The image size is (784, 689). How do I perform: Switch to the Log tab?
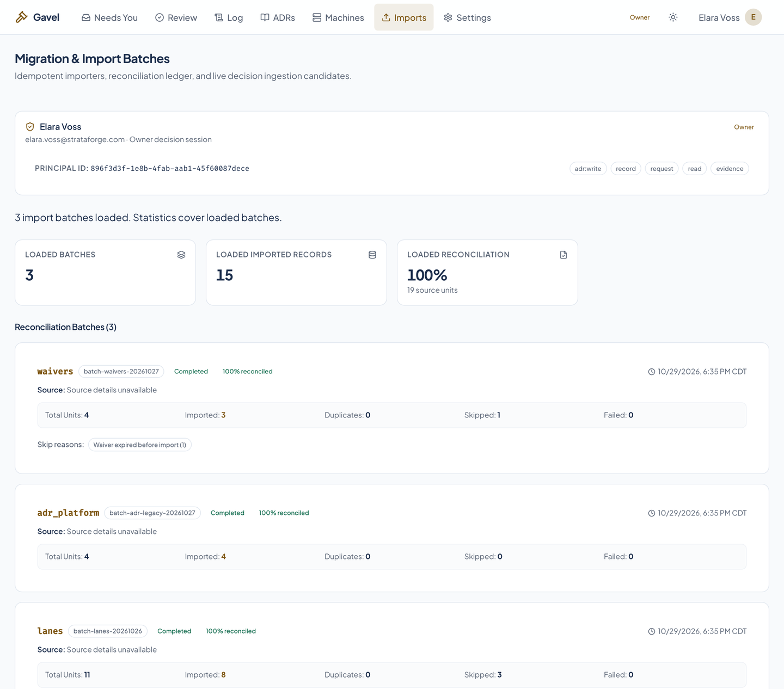229,17
